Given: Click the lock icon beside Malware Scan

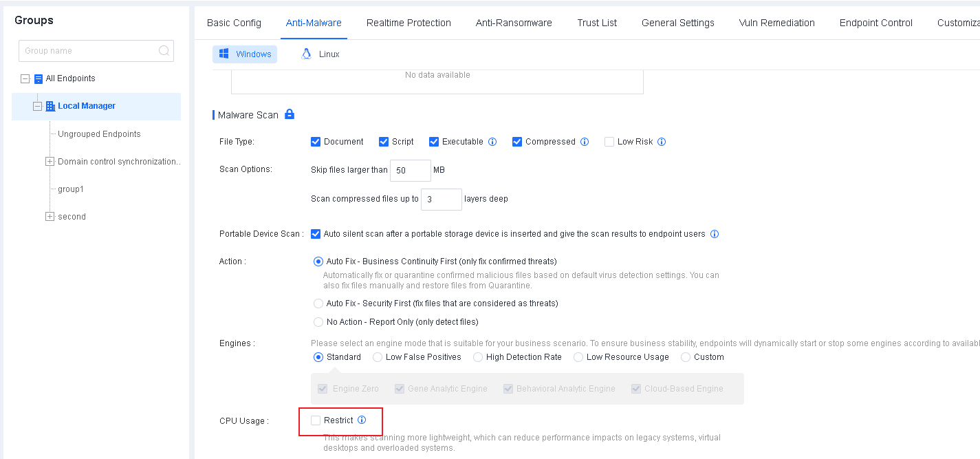Looking at the screenshot, I should (290, 114).
